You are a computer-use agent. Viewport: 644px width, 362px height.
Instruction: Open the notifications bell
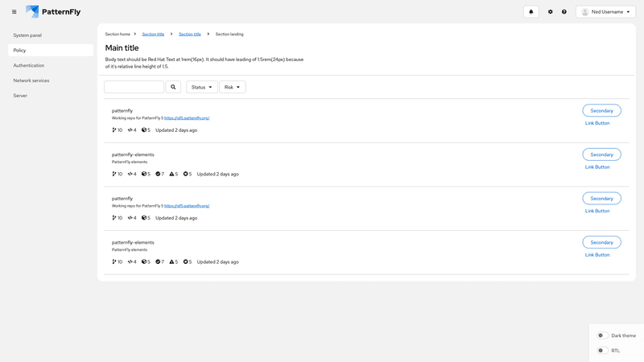click(x=530, y=12)
